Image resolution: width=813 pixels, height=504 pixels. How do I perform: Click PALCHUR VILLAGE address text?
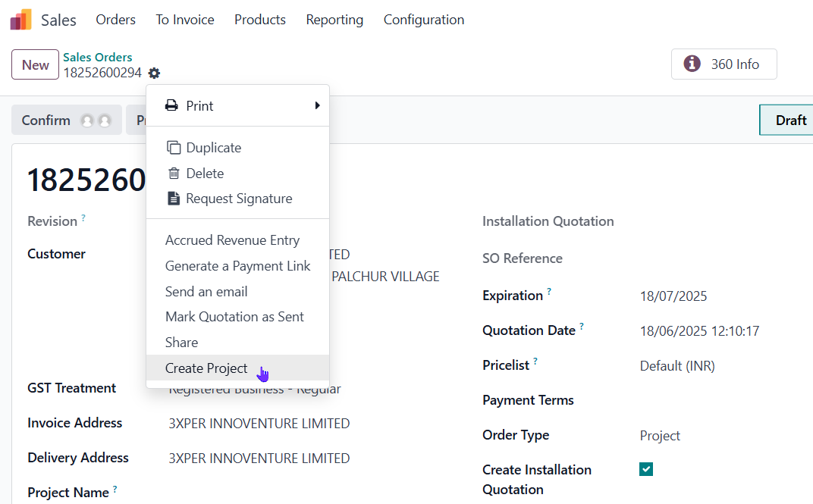[386, 277]
